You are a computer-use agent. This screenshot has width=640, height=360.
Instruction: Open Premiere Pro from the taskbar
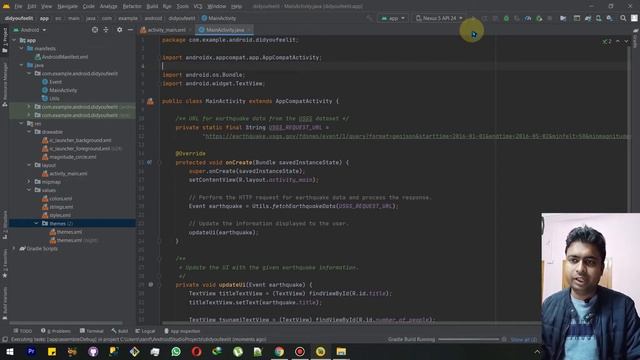tap(31, 351)
